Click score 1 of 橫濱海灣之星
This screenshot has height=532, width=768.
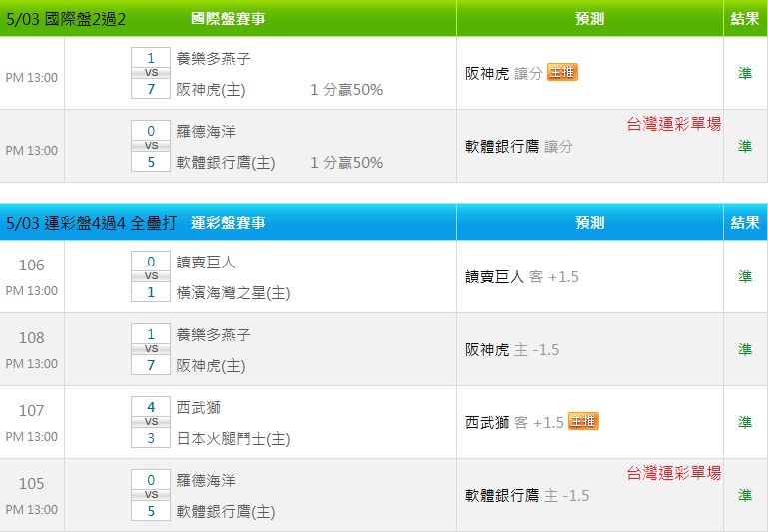[x=151, y=292]
